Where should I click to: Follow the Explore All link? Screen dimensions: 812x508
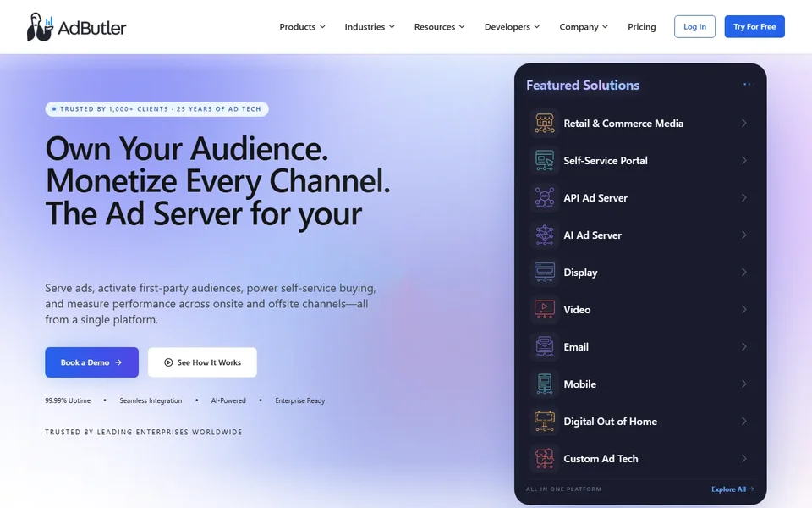732,489
